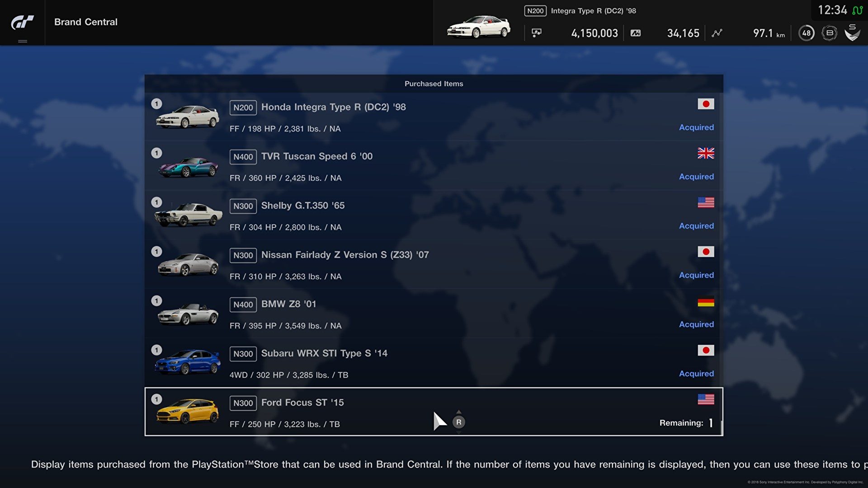
Task: Click the N200 category badge for Honda Integra
Action: 243,108
